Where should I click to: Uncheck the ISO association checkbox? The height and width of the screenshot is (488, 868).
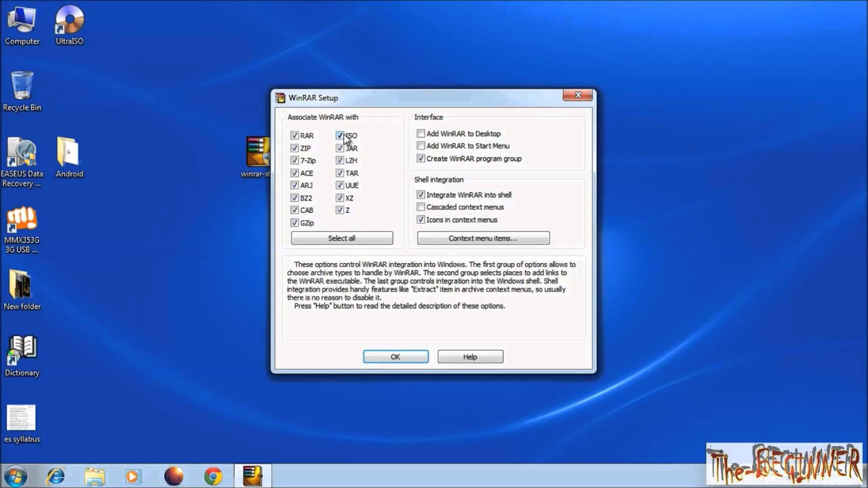340,136
